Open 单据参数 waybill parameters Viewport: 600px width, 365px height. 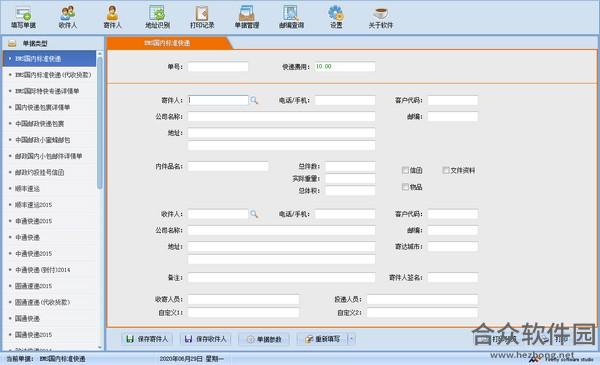[264, 339]
